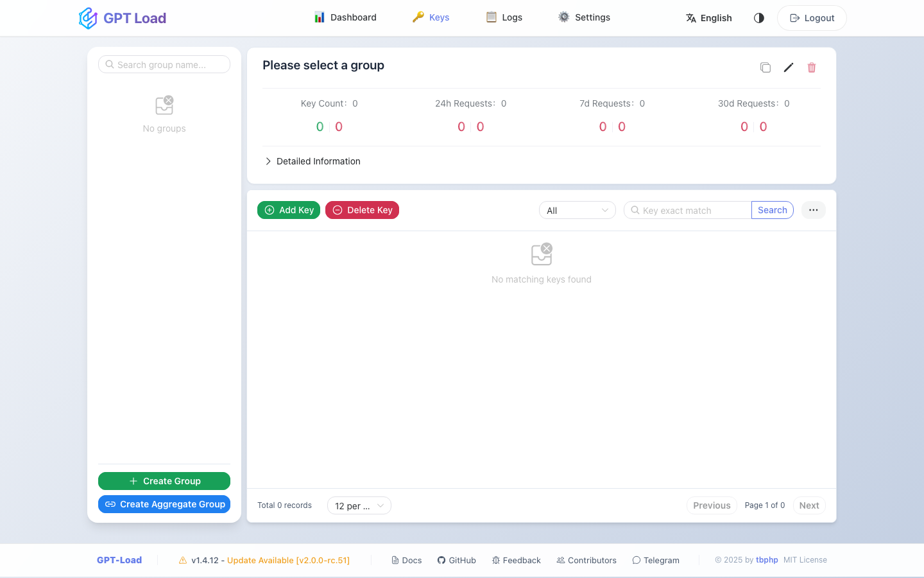The height and width of the screenshot is (578, 924).
Task: Click the MIT License text
Action: pos(805,560)
